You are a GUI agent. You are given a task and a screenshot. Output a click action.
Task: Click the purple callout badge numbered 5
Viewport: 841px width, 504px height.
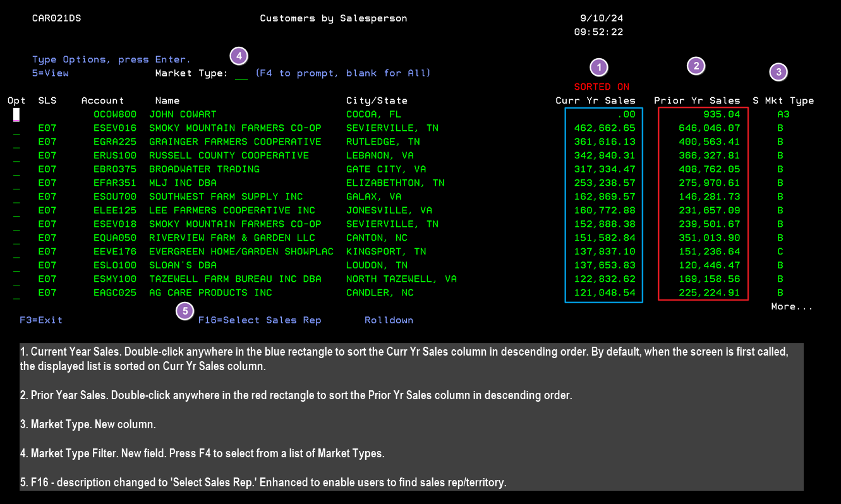[x=185, y=311]
